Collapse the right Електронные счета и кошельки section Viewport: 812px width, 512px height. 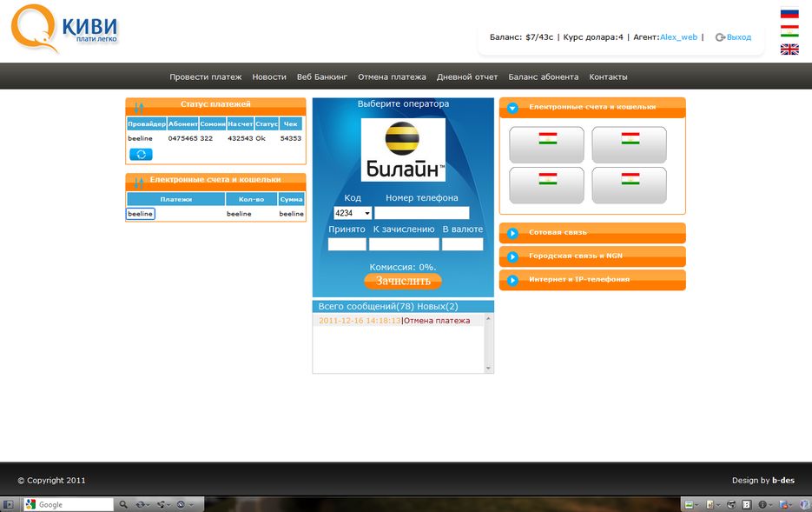512,108
